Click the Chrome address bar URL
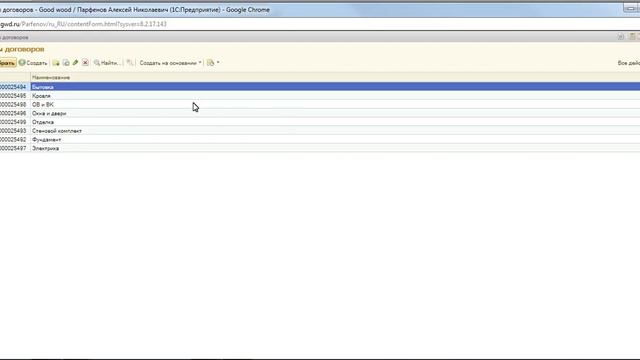The image size is (640, 360). tap(83, 24)
